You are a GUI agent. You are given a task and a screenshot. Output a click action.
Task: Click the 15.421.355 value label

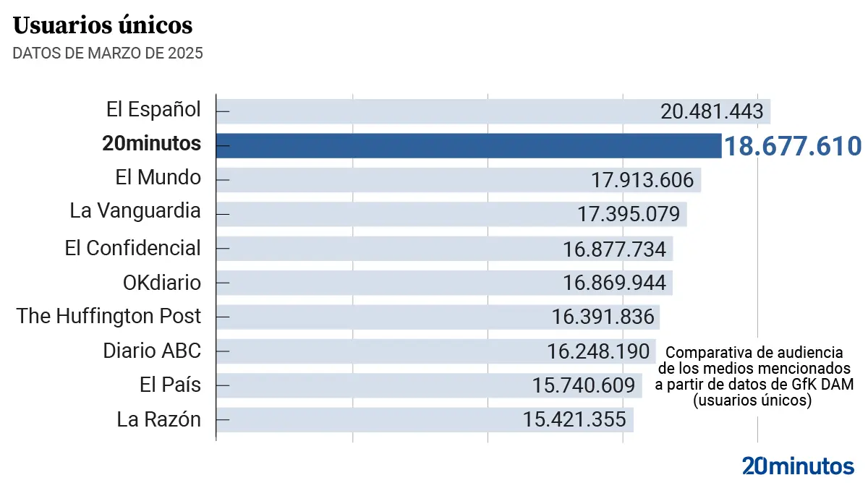tap(574, 419)
